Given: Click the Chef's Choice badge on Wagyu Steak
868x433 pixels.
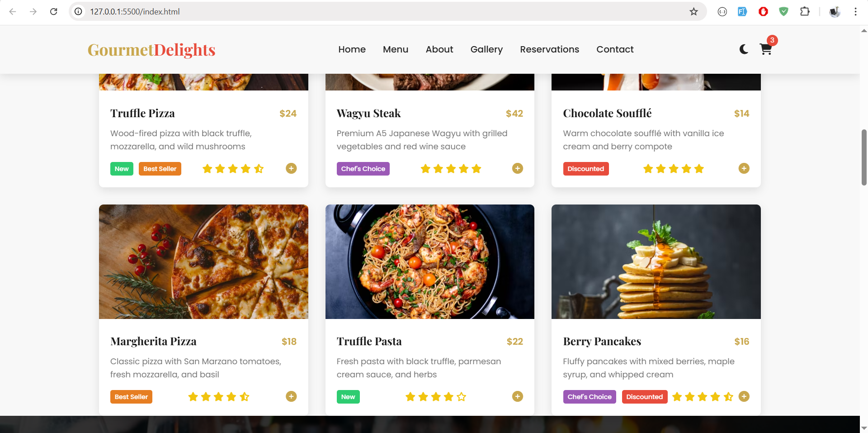Looking at the screenshot, I should [x=363, y=168].
